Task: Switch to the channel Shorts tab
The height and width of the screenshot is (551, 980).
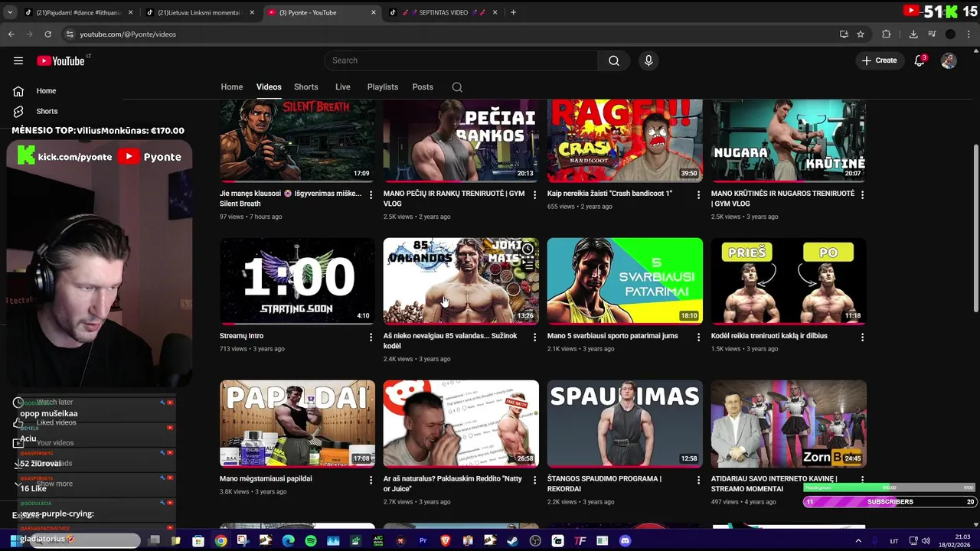Action: click(306, 87)
